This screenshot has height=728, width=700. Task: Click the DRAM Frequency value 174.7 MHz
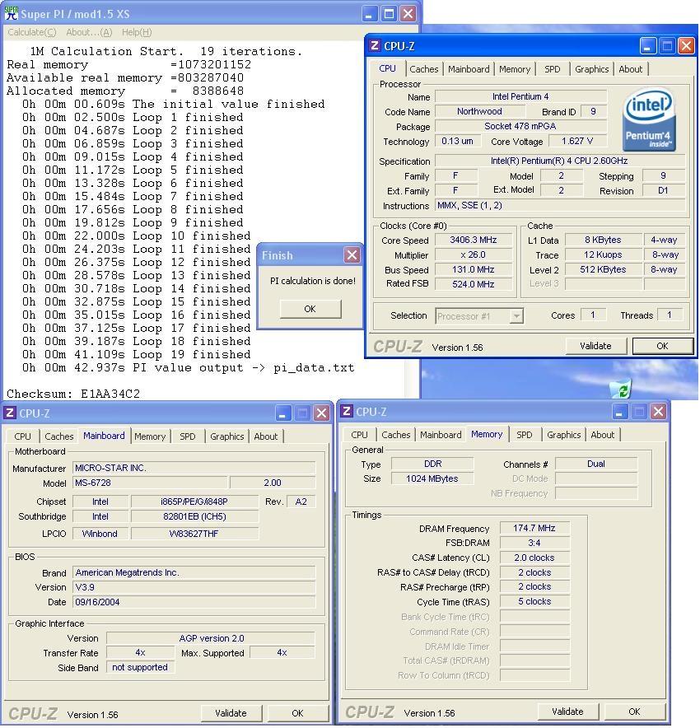(x=534, y=529)
